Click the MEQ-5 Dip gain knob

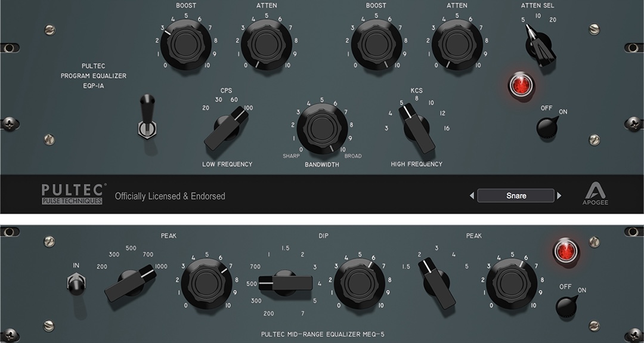pyautogui.click(x=360, y=283)
